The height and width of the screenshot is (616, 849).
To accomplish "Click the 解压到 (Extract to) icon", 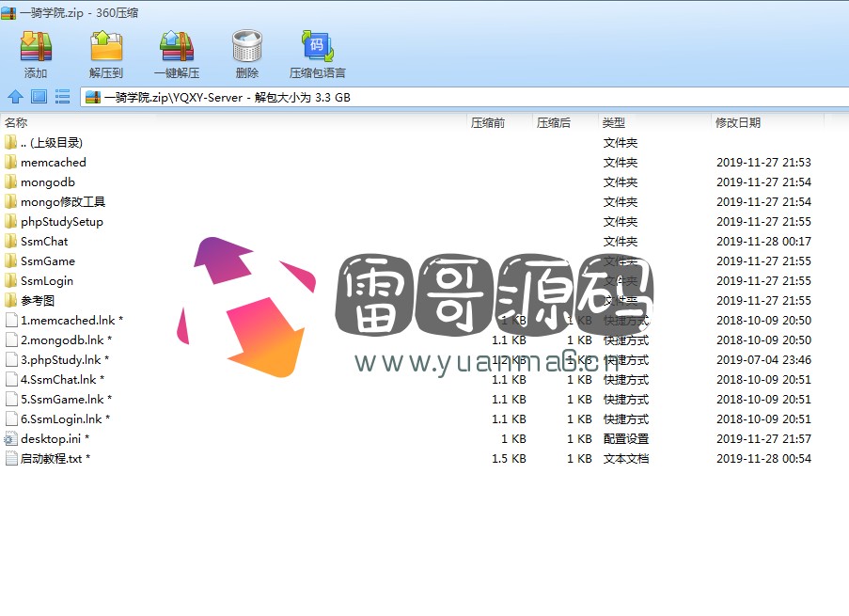I will click(106, 53).
